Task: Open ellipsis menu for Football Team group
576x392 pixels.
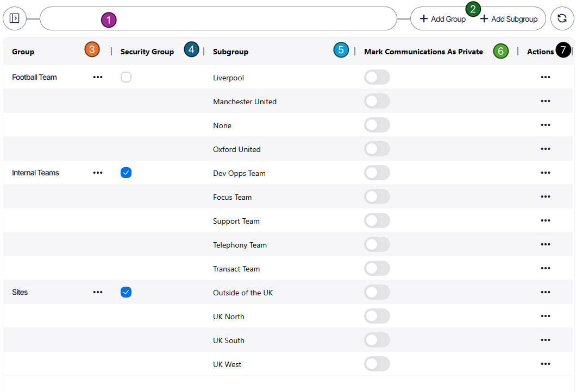Action: pyautogui.click(x=98, y=78)
